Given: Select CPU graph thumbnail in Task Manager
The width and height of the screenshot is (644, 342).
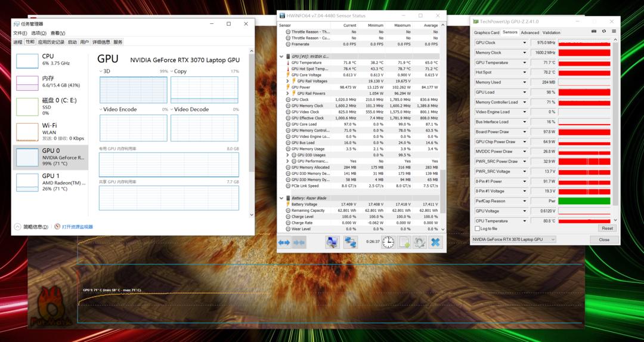Looking at the screenshot, I should 27,60.
